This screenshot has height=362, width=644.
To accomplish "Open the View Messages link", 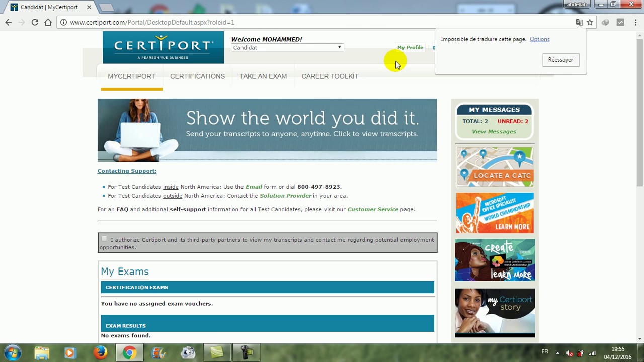I will click(x=494, y=132).
